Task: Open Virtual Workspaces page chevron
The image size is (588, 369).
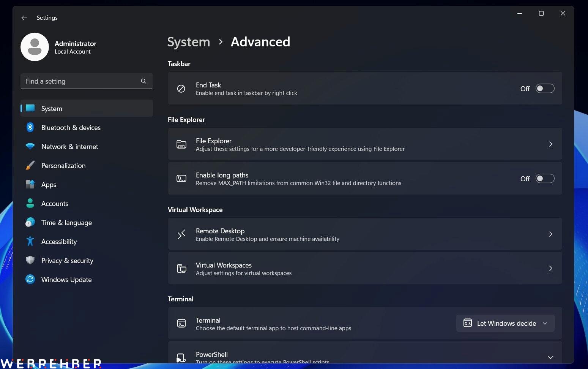Action: [550, 268]
